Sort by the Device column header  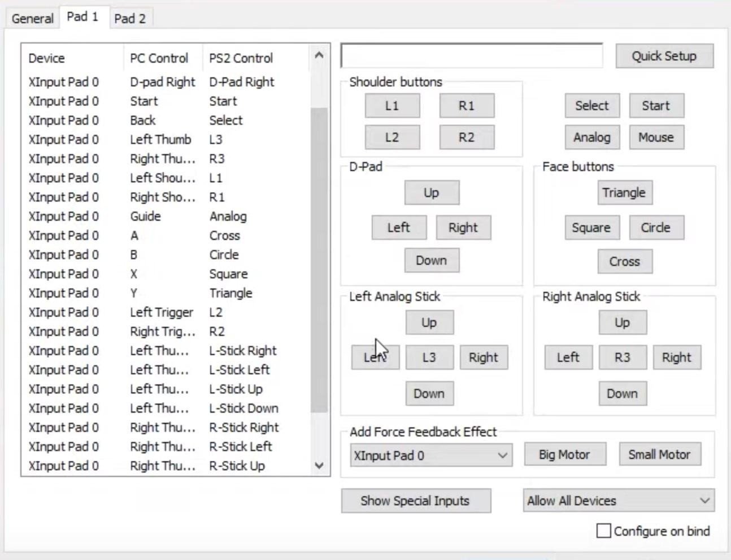(x=72, y=58)
